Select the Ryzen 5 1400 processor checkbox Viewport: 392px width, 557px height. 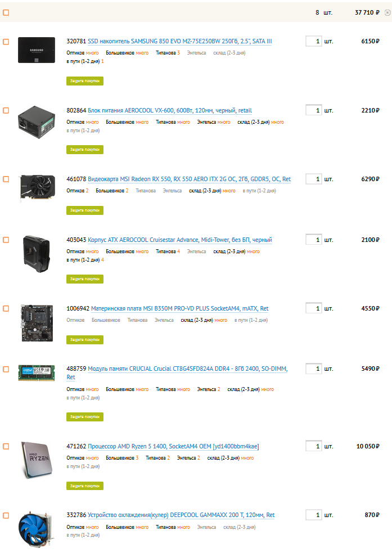6,447
